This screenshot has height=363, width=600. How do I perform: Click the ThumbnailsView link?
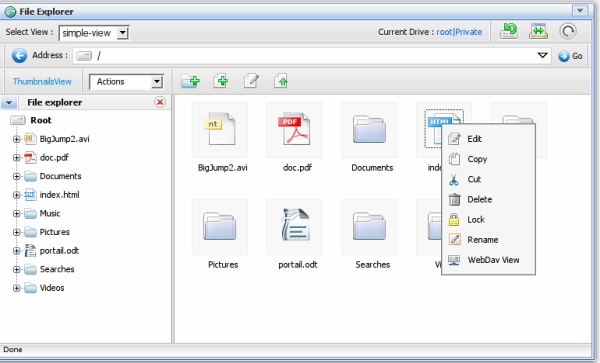click(42, 81)
